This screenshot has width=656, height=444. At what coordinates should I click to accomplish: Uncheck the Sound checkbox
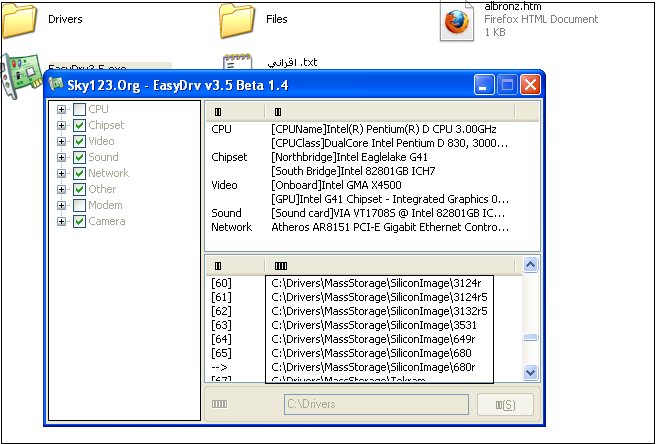pyautogui.click(x=79, y=157)
